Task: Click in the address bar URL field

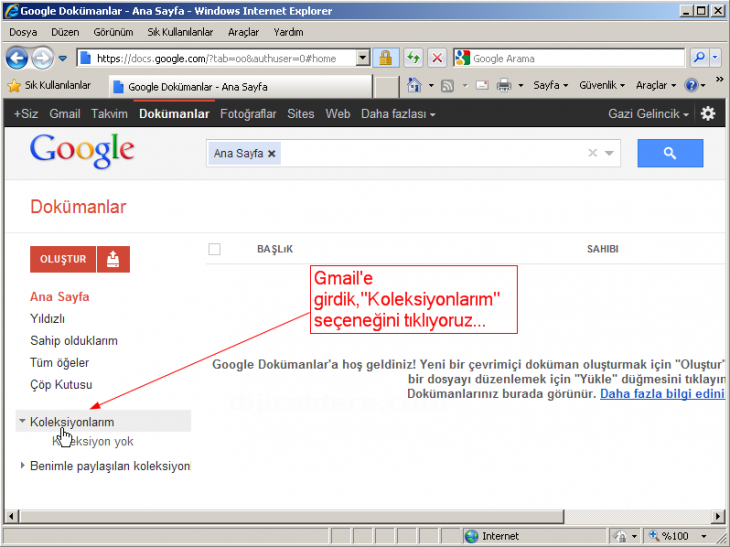Action: click(x=216, y=58)
